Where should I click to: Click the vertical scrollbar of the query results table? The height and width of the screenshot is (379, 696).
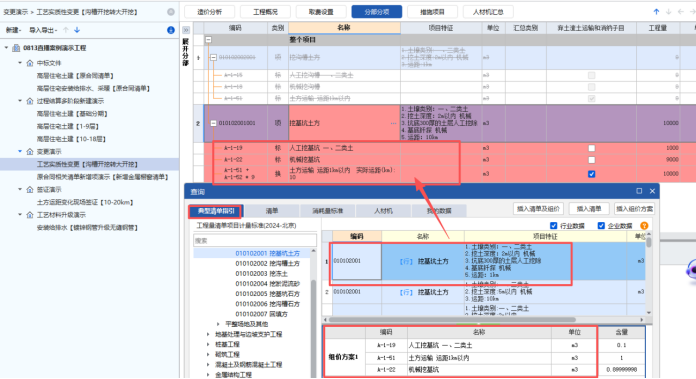point(649,242)
